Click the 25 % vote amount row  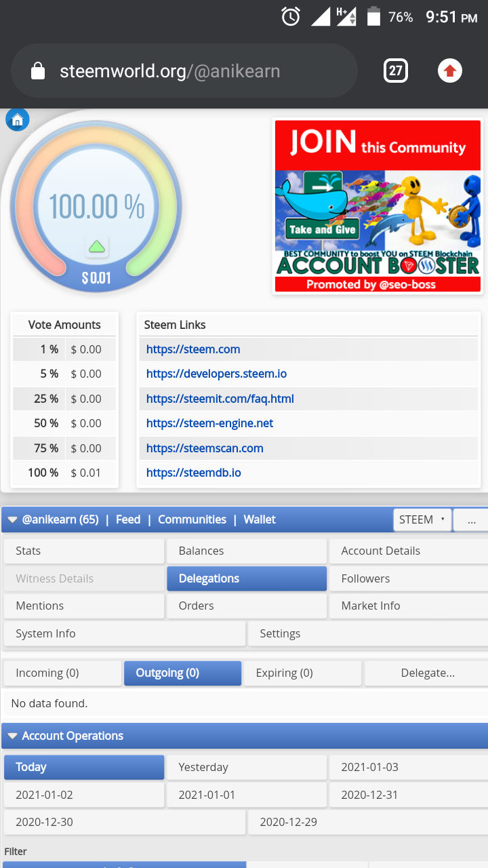click(x=65, y=399)
